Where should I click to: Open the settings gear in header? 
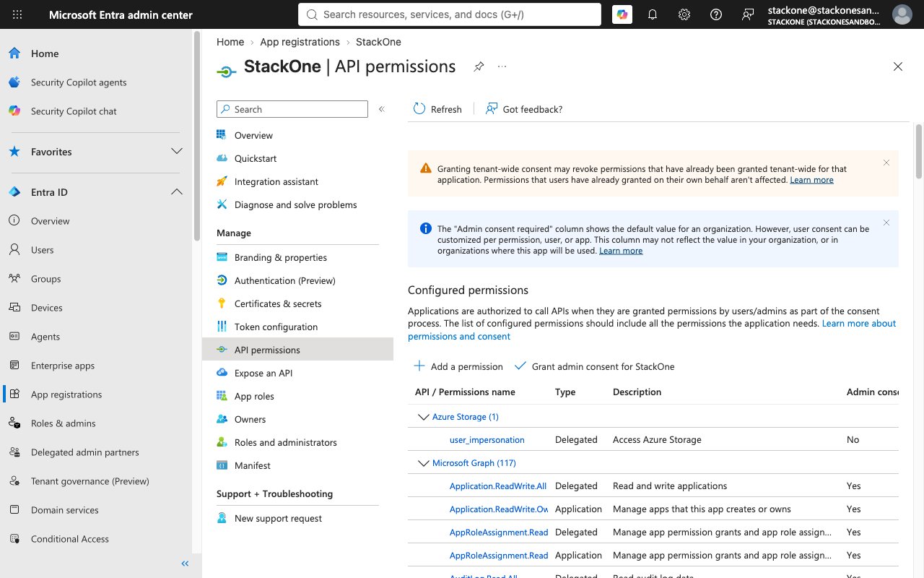click(684, 14)
